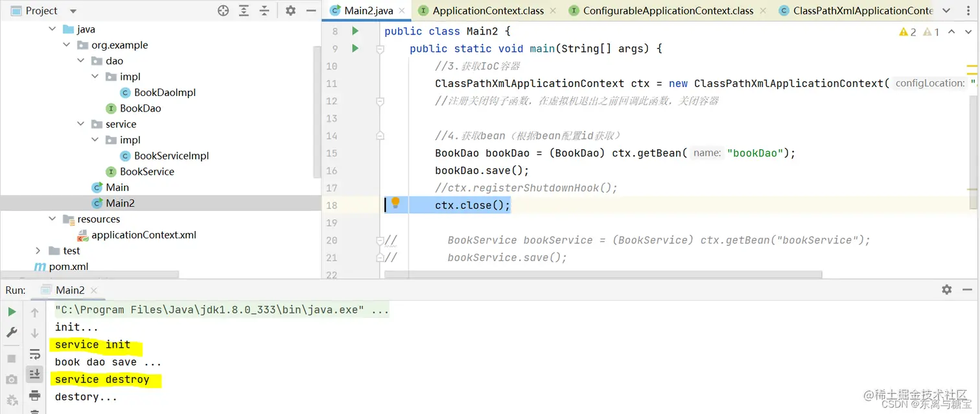Click the Select Opened File crosshair icon
The height and width of the screenshot is (414, 980).
(224, 10)
